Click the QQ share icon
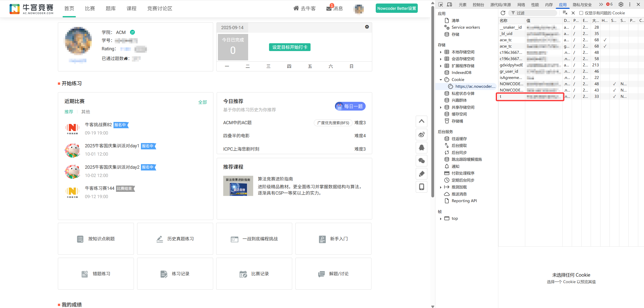The image size is (644, 308). click(422, 148)
